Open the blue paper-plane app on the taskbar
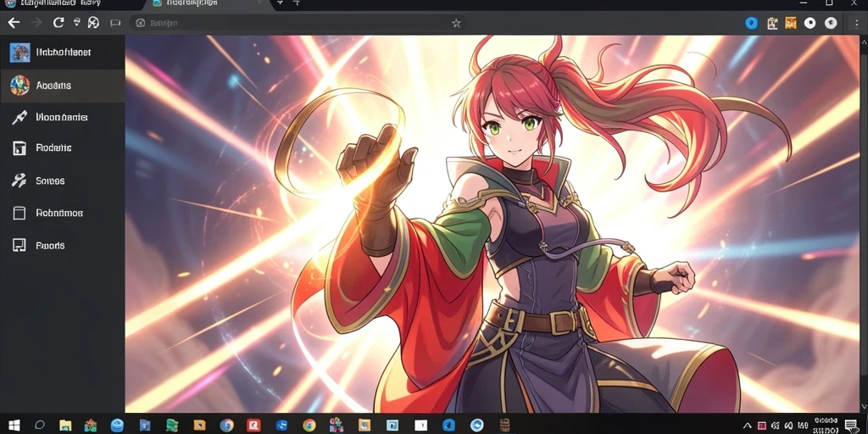 point(448,426)
